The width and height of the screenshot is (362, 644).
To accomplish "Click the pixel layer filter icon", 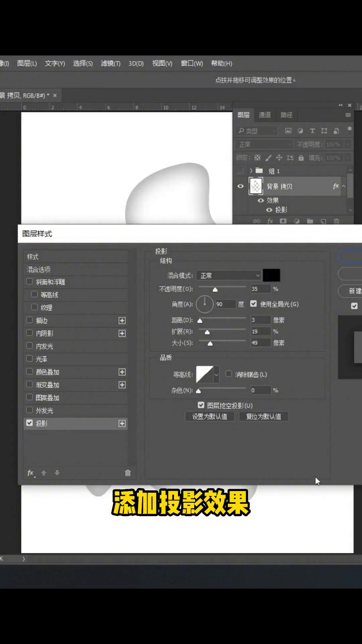I will click(x=288, y=131).
